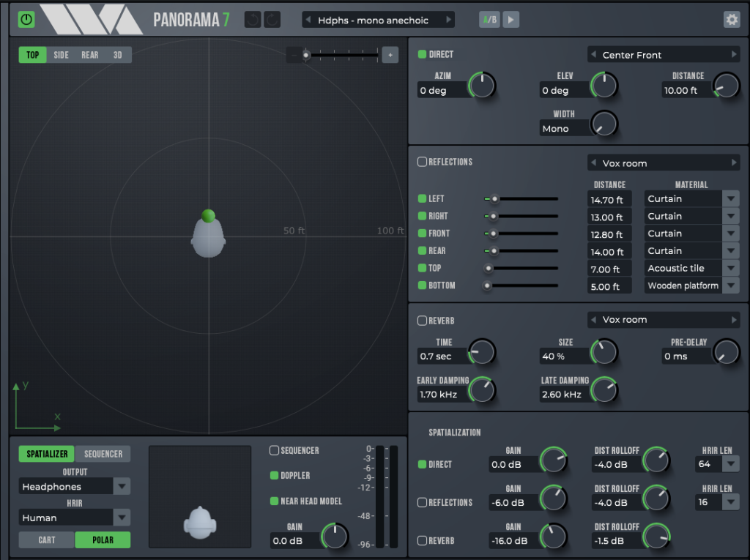This screenshot has height=560, width=750.
Task: Go to next main preset arrow
Action: (448, 20)
